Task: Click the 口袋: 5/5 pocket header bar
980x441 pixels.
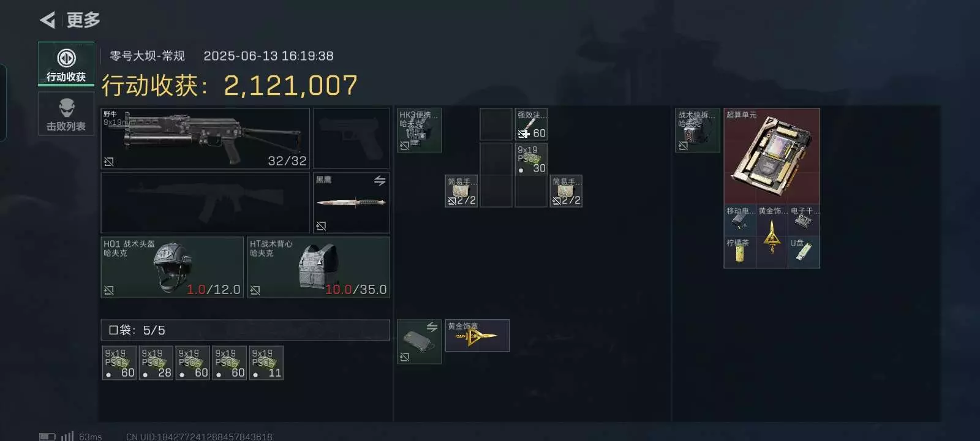Action: [x=245, y=330]
